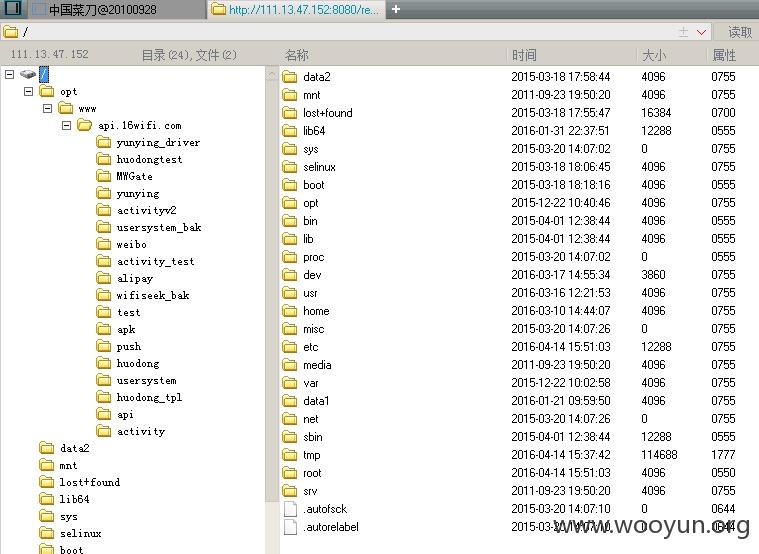This screenshot has height=554, width=759.
Task: Select the media row name in file list
Action: coord(317,365)
